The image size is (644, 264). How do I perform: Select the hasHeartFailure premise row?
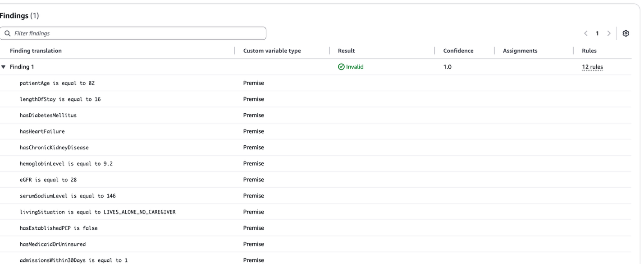click(42, 131)
